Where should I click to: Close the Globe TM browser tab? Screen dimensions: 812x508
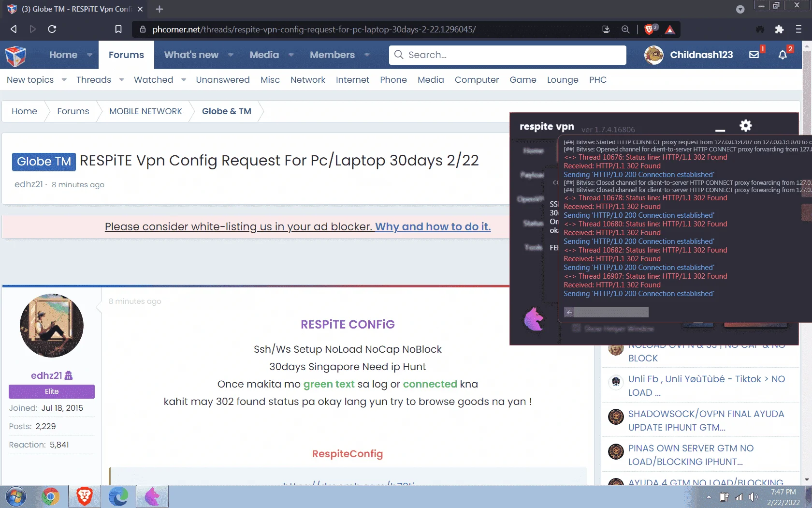(x=140, y=9)
